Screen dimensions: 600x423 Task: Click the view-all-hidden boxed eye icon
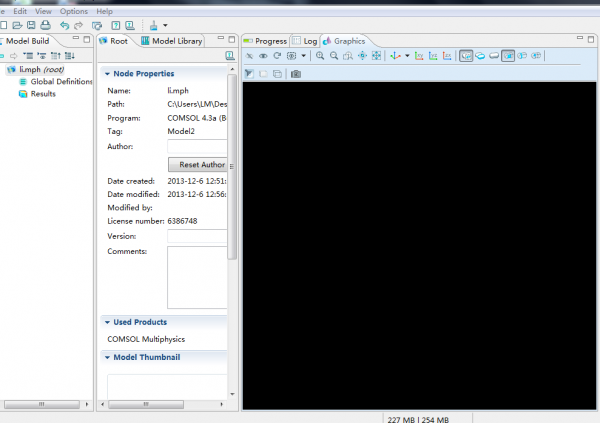pos(292,56)
